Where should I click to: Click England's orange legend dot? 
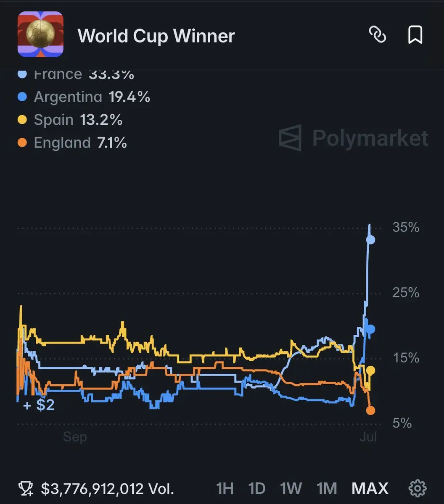click(22, 143)
